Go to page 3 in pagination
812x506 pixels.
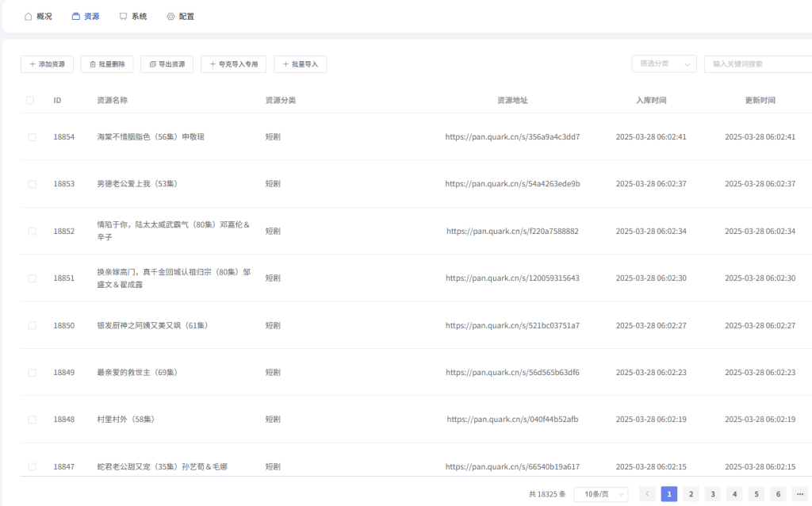tap(713, 494)
